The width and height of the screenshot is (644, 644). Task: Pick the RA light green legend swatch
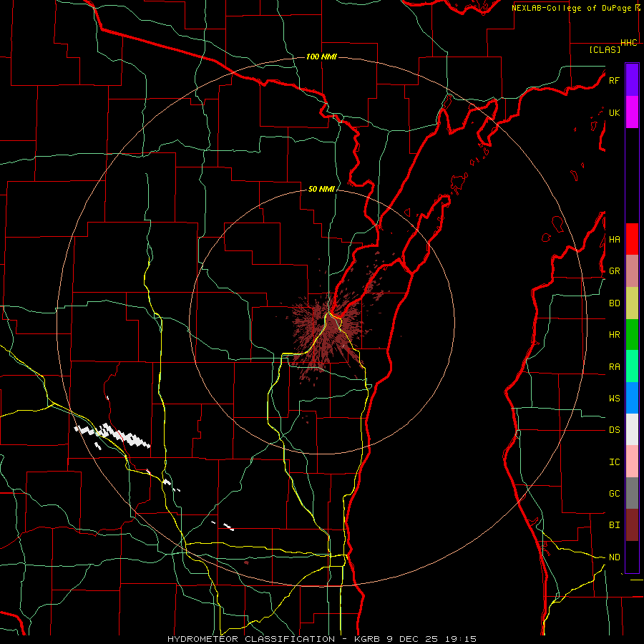632,366
